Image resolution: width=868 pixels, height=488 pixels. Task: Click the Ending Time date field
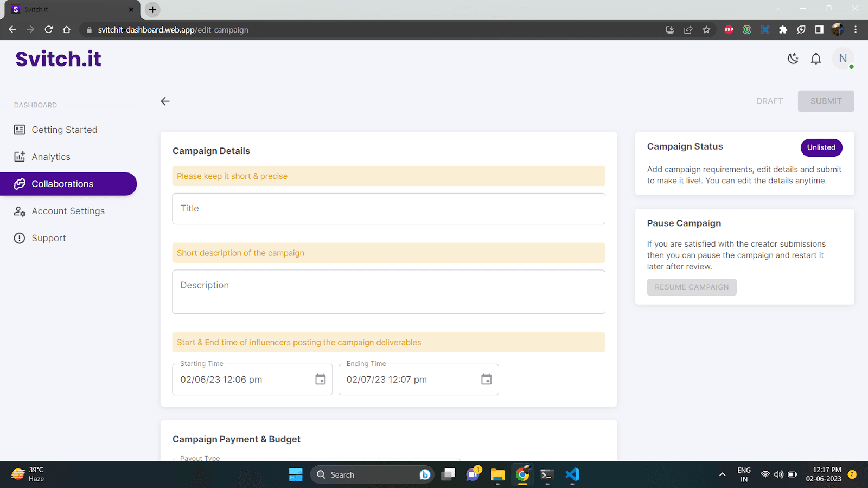(418, 380)
